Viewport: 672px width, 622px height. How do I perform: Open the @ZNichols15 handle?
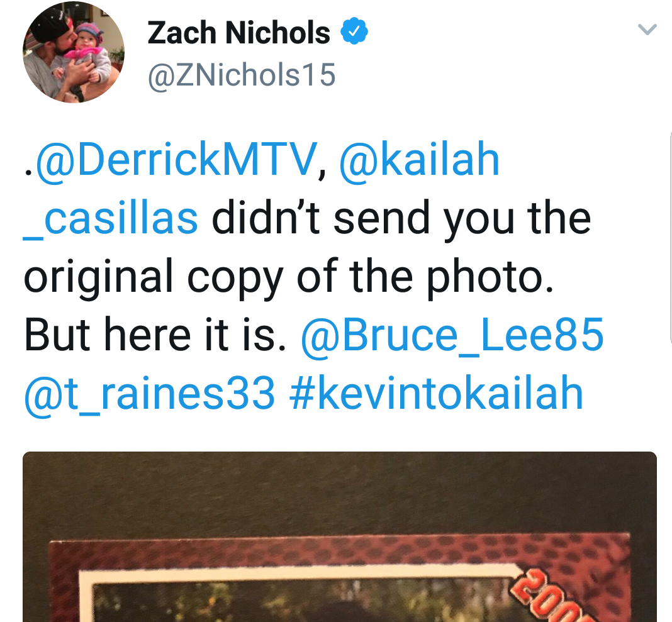[x=242, y=75]
